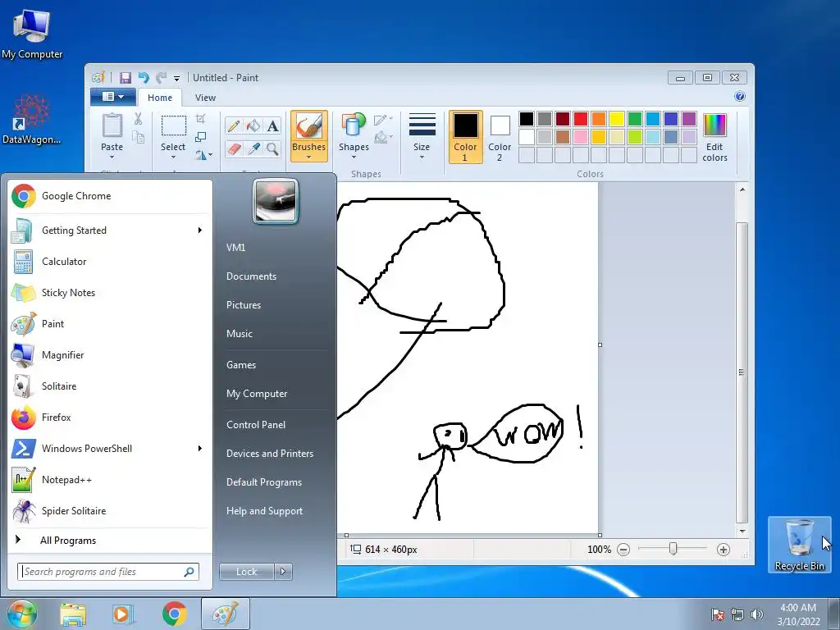The height and width of the screenshot is (630, 840).
Task: Open Recycle Bin desktop icon
Action: coord(799,545)
